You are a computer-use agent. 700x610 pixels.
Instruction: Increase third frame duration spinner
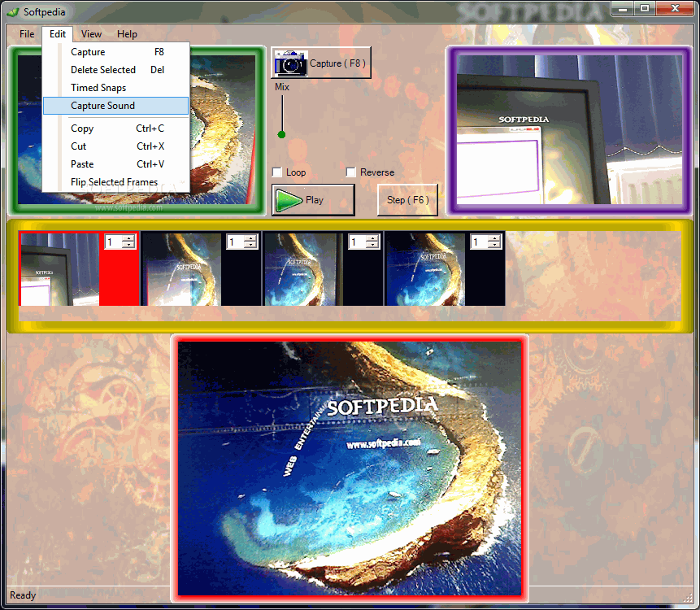(x=373, y=239)
